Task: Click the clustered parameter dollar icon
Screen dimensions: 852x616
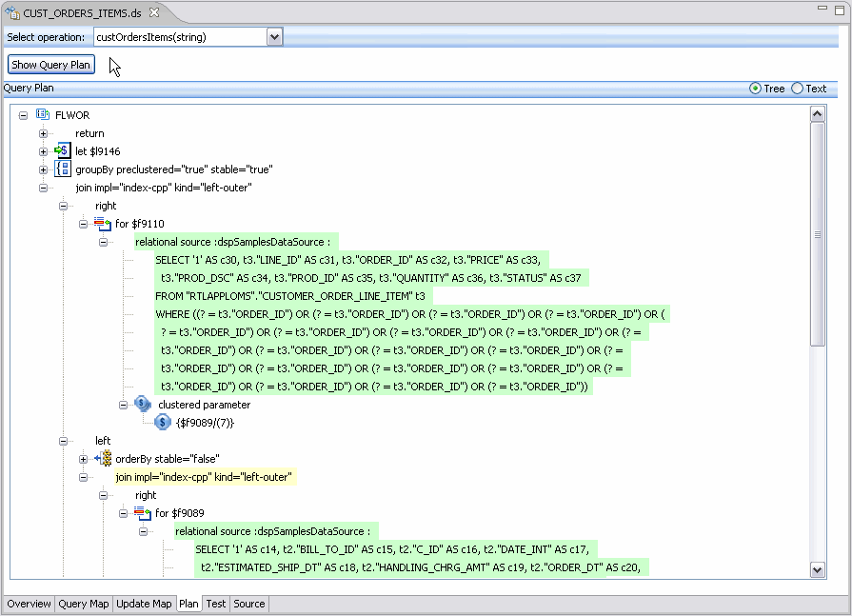Action: tap(143, 404)
